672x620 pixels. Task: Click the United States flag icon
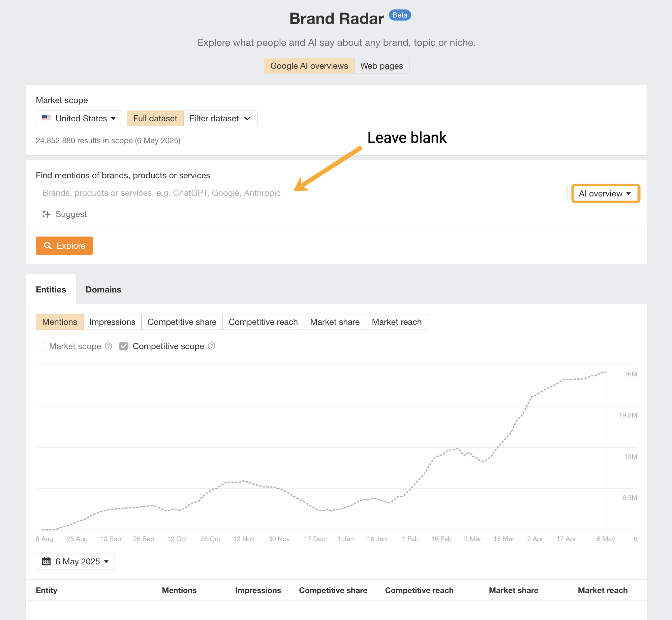coord(46,118)
